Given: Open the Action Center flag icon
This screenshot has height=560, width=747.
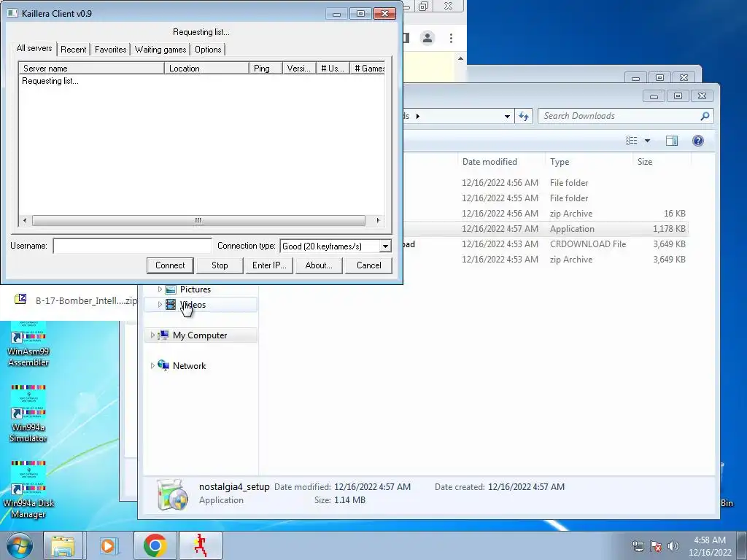Looking at the screenshot, I should tap(656, 546).
